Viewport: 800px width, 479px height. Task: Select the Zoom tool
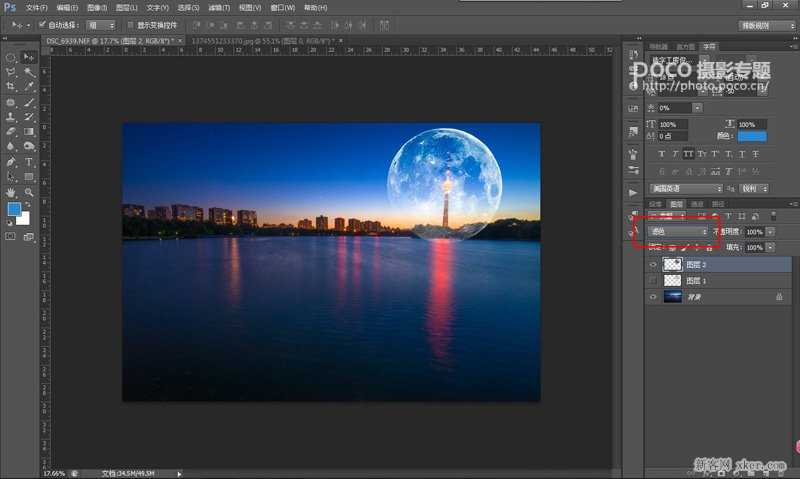click(x=29, y=192)
